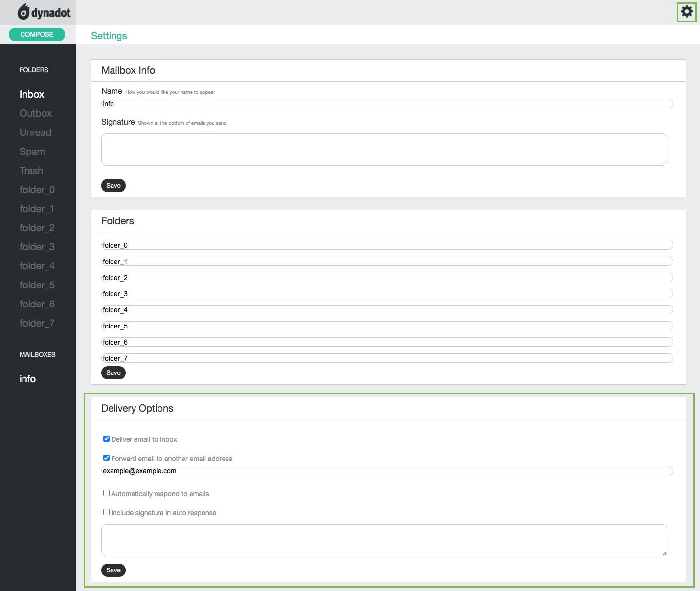Enable Automatically respond to emails

[x=106, y=493]
